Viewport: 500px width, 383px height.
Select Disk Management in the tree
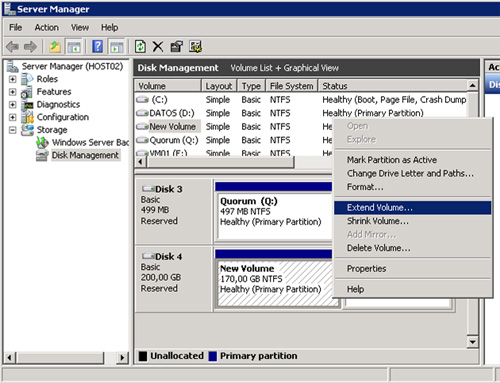85,155
